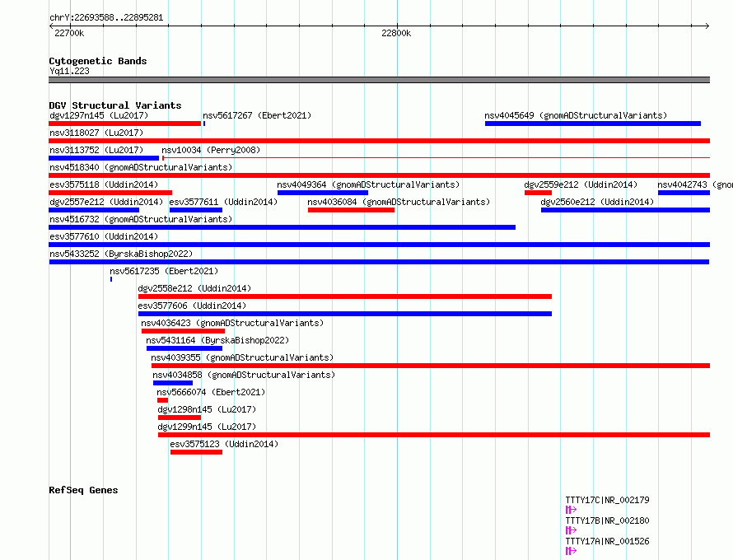
Task: Click the TTTY17C|NR_002179 gene label
Action: 607,500
